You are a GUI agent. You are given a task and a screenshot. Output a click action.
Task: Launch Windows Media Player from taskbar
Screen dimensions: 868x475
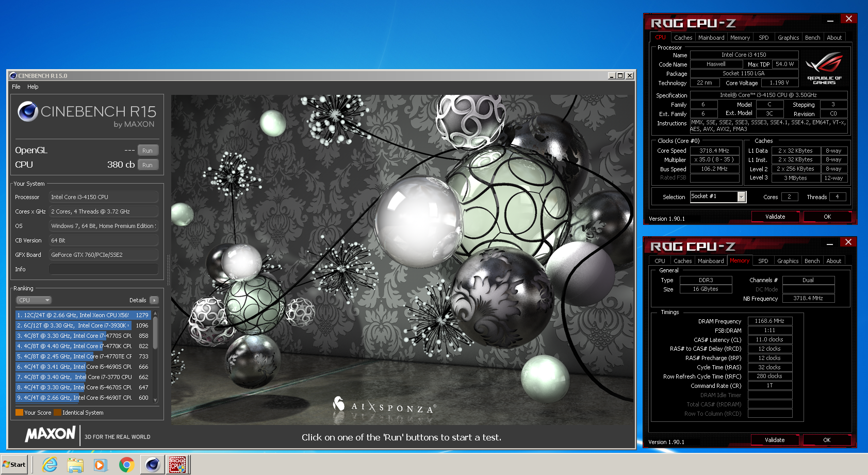click(100, 465)
